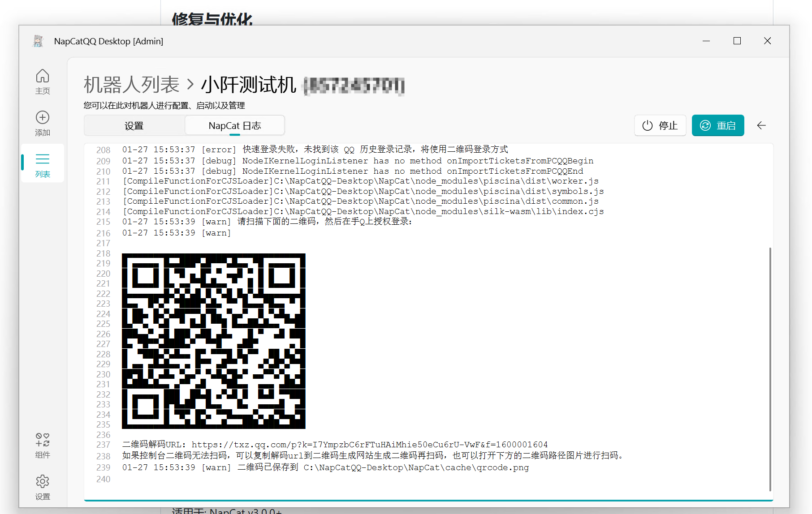Click the symbols.js loader log line
Image resolution: width=812 pixels, height=514 pixels.
tap(363, 191)
